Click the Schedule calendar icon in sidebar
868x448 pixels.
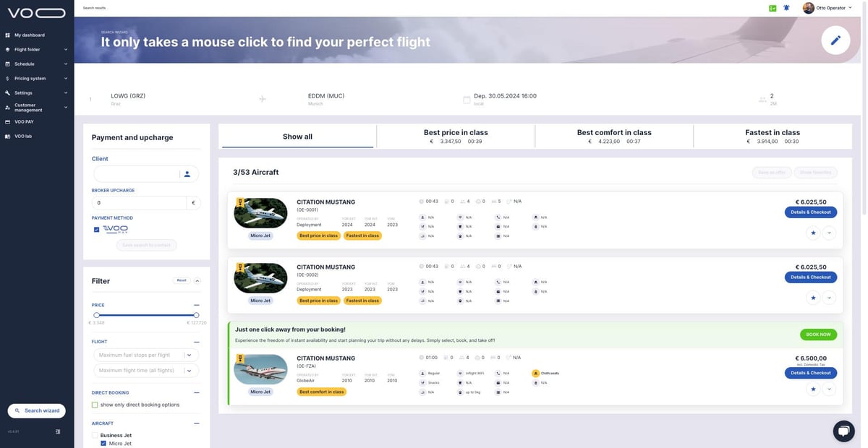7,64
